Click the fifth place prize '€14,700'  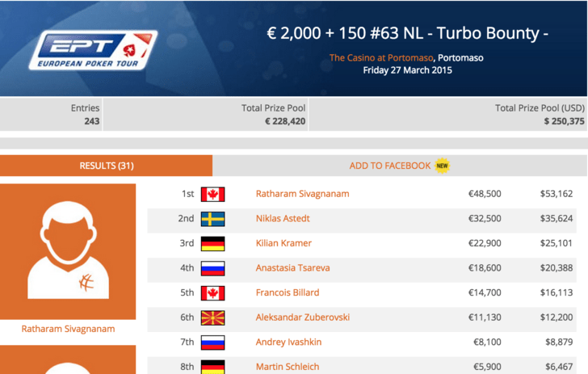[x=485, y=293]
